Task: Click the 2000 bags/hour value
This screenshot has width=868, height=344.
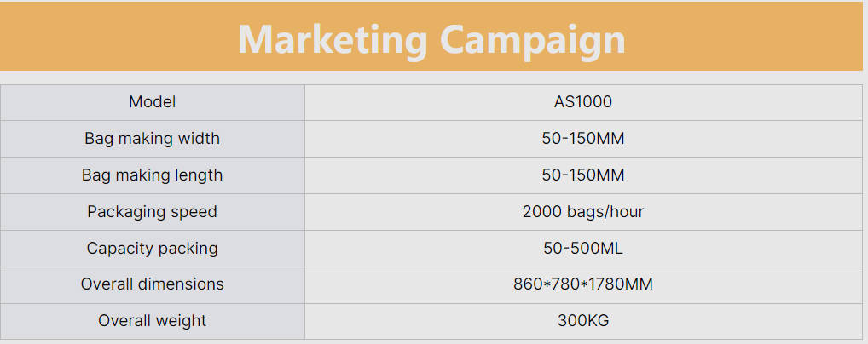Action: click(x=582, y=211)
